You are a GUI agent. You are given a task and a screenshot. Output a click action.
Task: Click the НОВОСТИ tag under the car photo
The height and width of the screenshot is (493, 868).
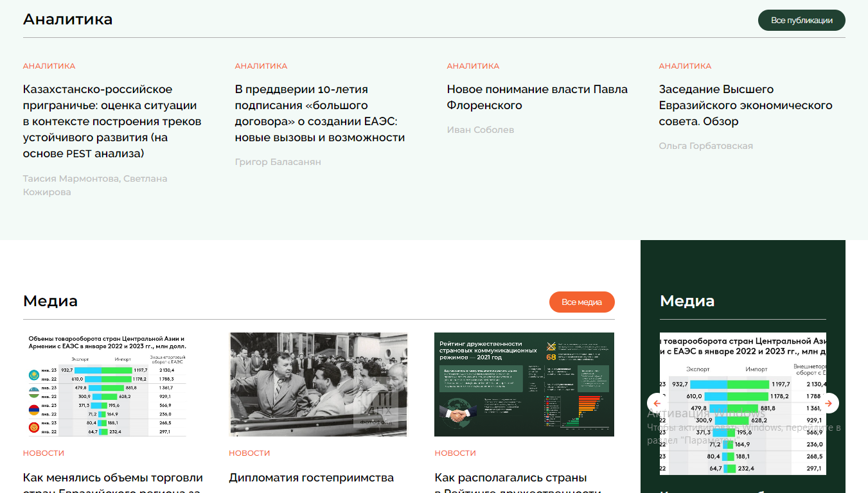pyautogui.click(x=249, y=453)
